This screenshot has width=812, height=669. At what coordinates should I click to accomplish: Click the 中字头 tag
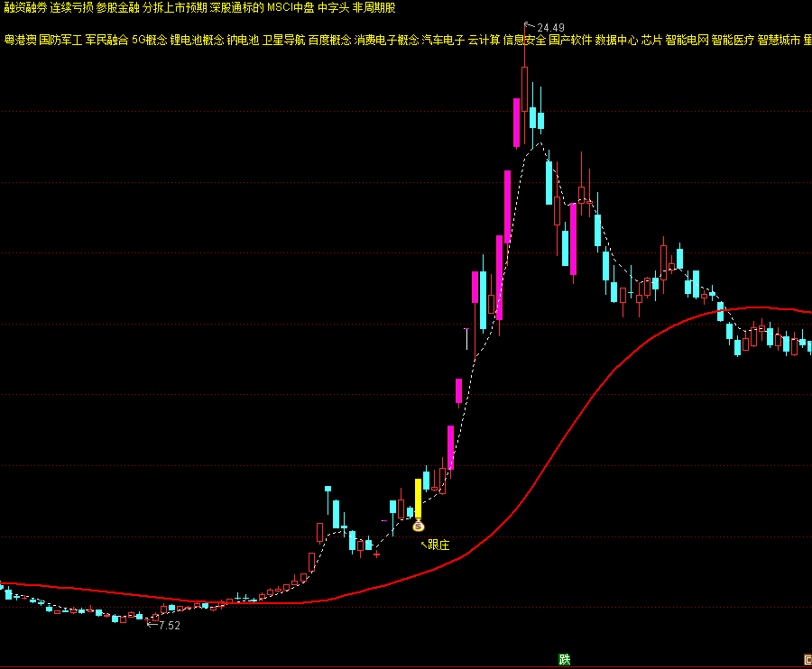pos(334,8)
